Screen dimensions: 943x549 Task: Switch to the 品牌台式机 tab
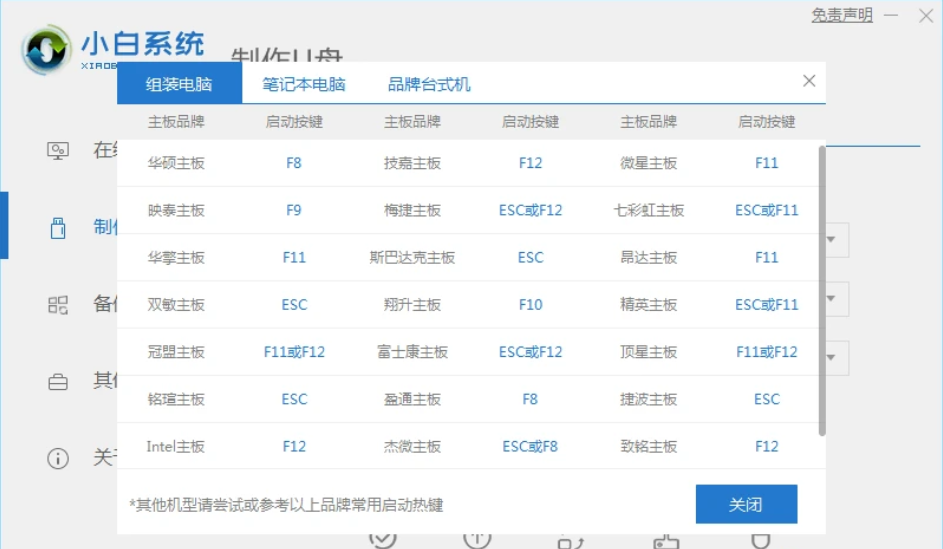point(429,84)
